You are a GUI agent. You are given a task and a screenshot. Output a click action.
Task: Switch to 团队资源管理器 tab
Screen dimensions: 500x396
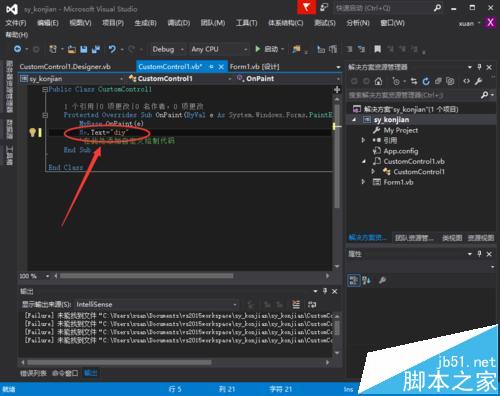click(415, 238)
